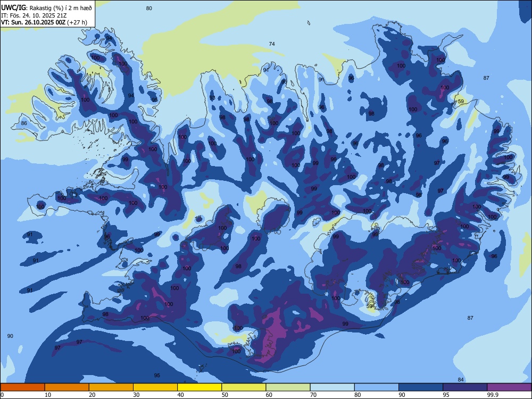Click the legend tick label "10"
532x399 pixels.
pos(48,395)
